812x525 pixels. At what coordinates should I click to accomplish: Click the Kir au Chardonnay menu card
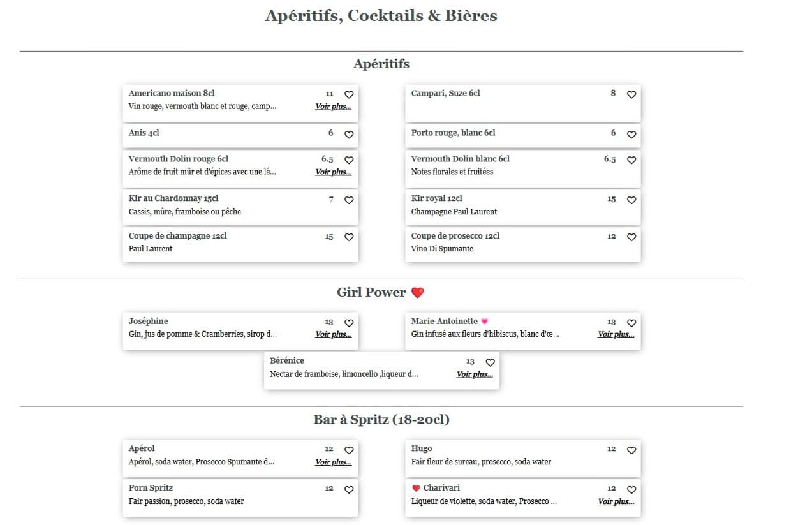240,207
